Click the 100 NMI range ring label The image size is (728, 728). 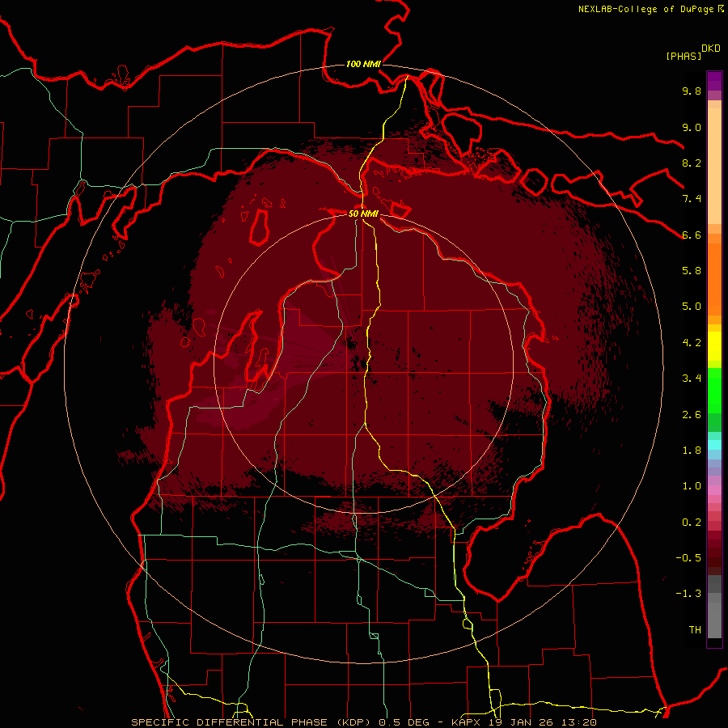click(x=363, y=64)
